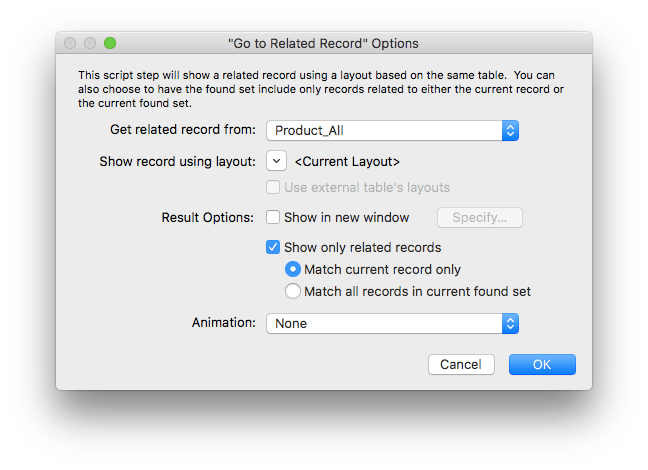Viewport: 648px width, 470px height.
Task: Click the green zoom window button
Action: coord(110,44)
